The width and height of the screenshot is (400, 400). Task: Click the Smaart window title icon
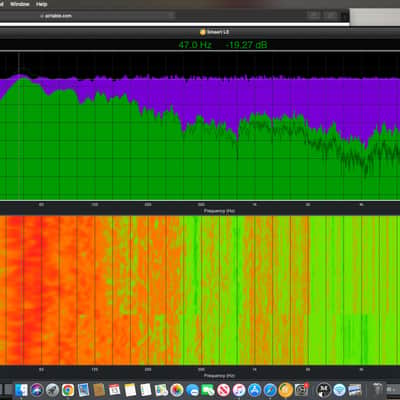[203, 32]
